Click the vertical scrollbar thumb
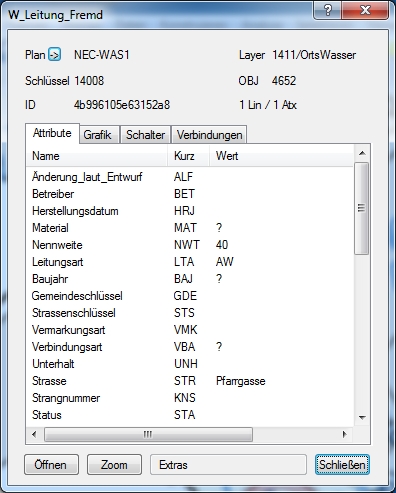 click(362, 209)
